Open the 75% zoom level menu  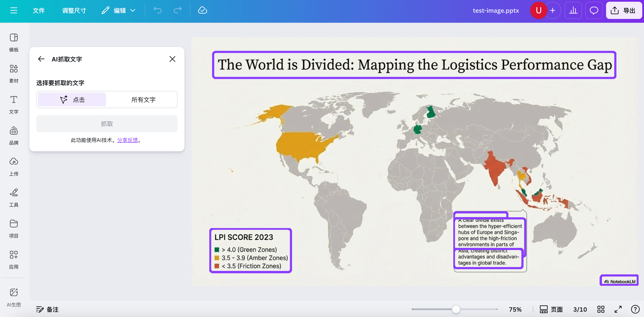[515, 309]
